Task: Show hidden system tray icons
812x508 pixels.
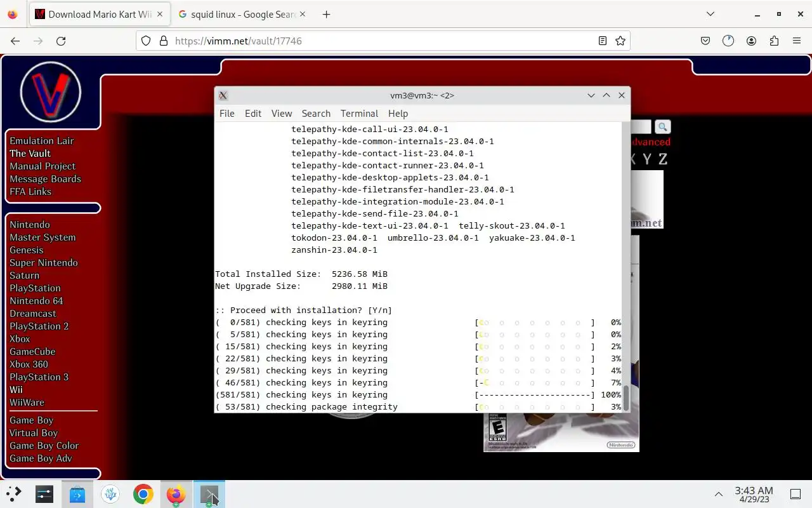Action: click(x=719, y=494)
